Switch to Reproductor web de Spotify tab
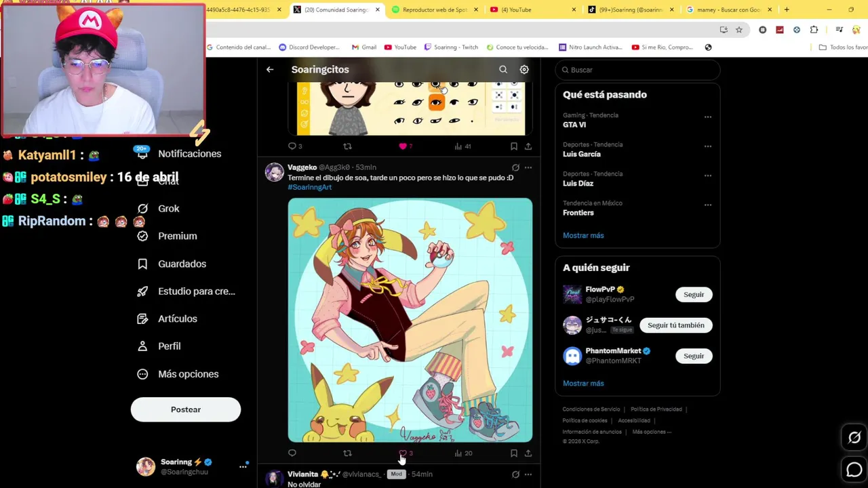The height and width of the screenshot is (488, 868). tap(434, 9)
